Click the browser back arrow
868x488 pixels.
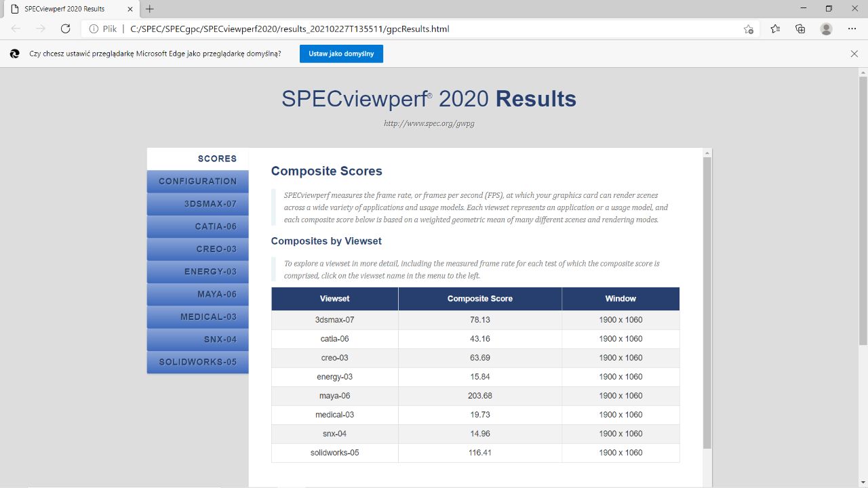click(16, 28)
